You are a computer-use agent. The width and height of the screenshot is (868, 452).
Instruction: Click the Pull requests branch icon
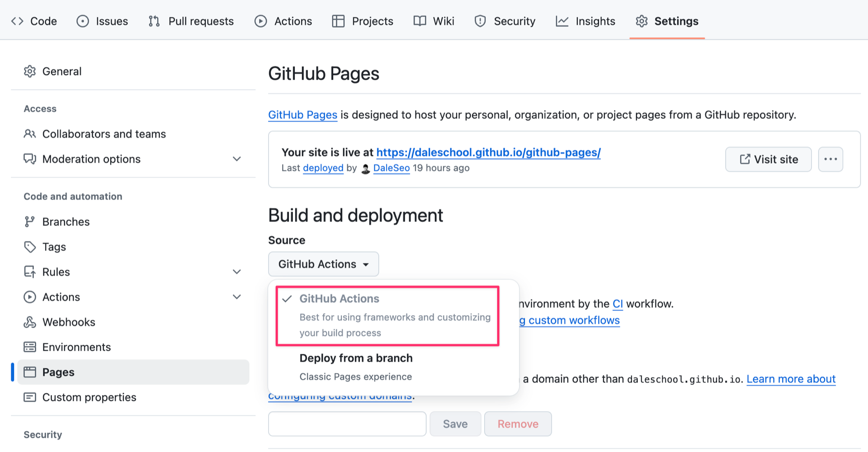(154, 21)
